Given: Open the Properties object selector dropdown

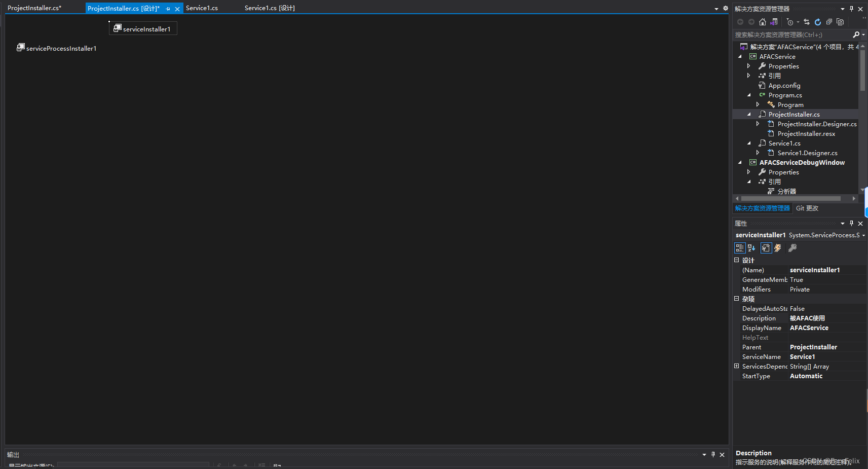Looking at the screenshot, I should point(863,235).
